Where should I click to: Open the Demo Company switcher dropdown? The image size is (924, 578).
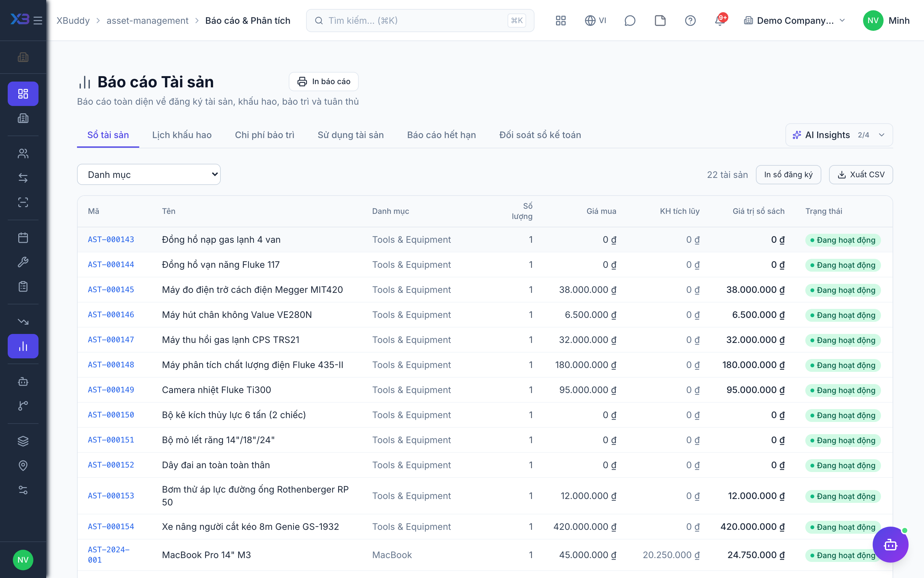pos(795,21)
